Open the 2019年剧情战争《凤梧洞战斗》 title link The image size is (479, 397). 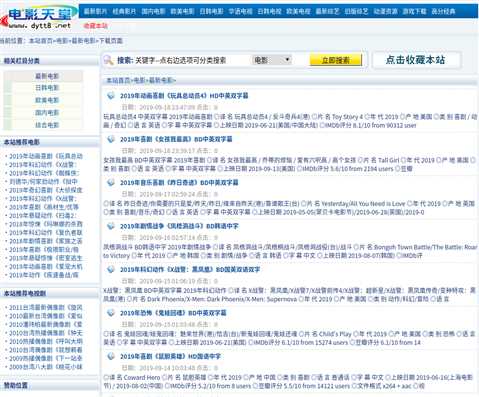pyautogui.click(x=179, y=226)
